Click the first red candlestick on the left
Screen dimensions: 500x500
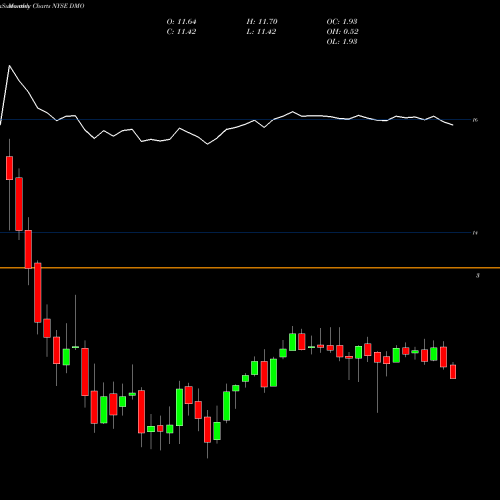[9, 168]
